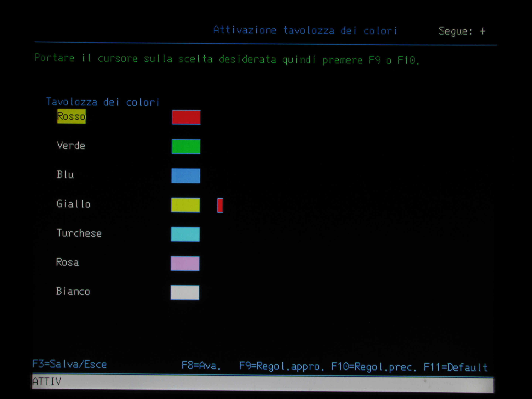This screenshot has width=532, height=399.
Task: Click the 'Tavolozza dei colori' section heading
Action: [x=103, y=102]
